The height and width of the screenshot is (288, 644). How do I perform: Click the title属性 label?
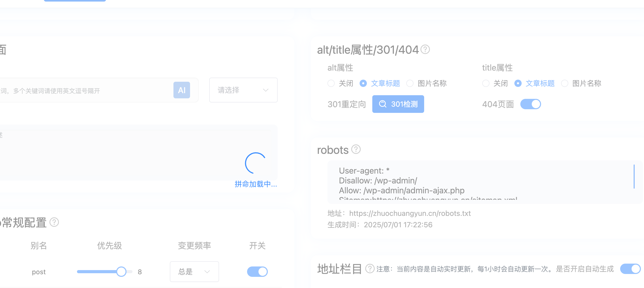(497, 68)
